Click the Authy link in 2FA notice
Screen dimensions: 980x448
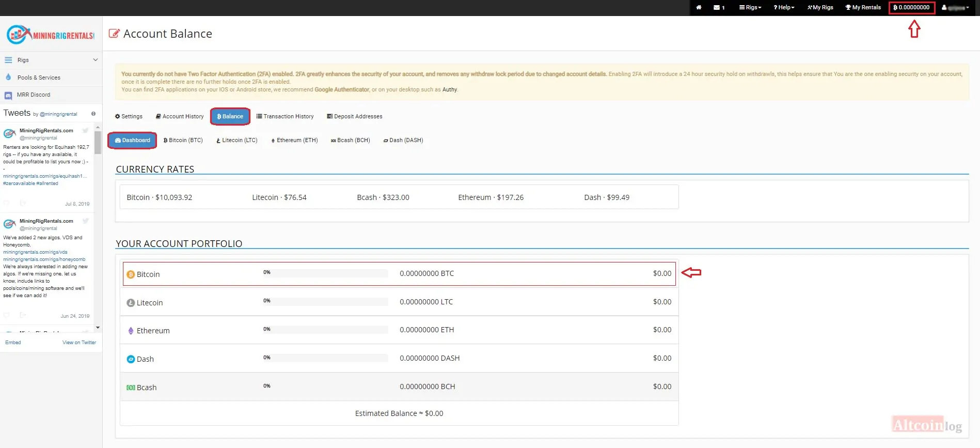click(449, 89)
